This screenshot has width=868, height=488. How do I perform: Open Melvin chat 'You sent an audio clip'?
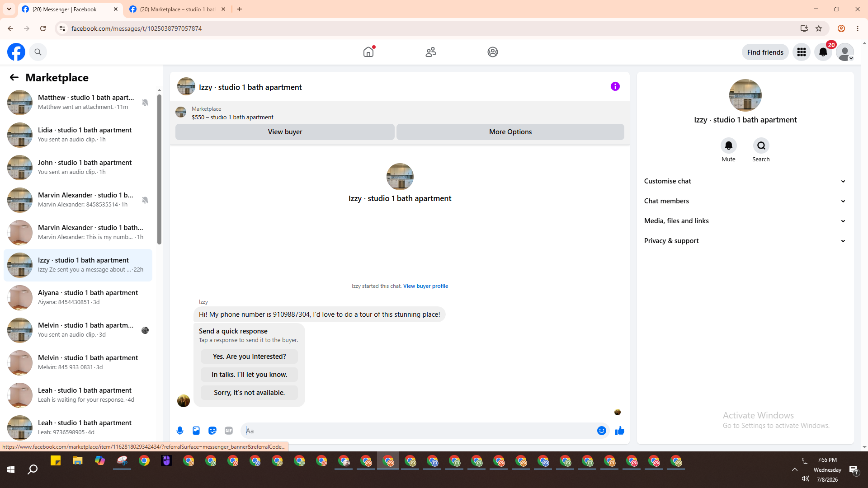(78, 330)
